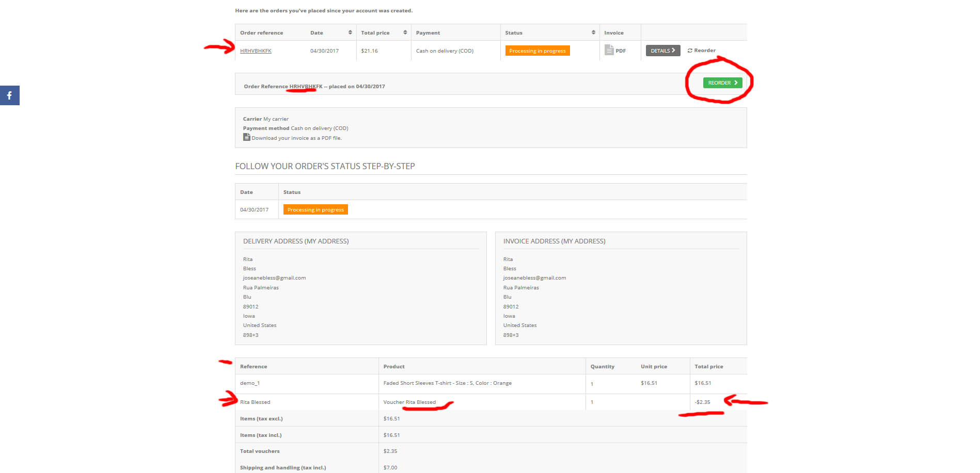The width and height of the screenshot is (980, 473).
Task: Select Rua Palmeiras in invoice address
Action: [521, 287]
